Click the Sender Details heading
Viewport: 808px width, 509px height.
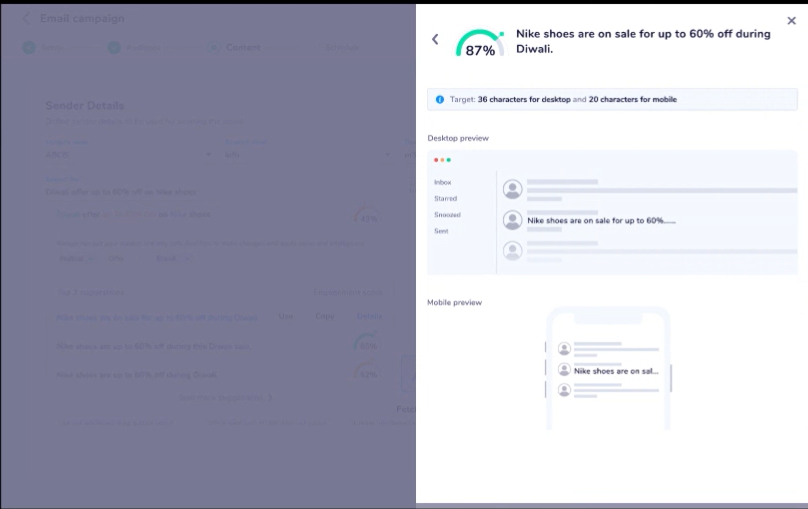coord(85,106)
